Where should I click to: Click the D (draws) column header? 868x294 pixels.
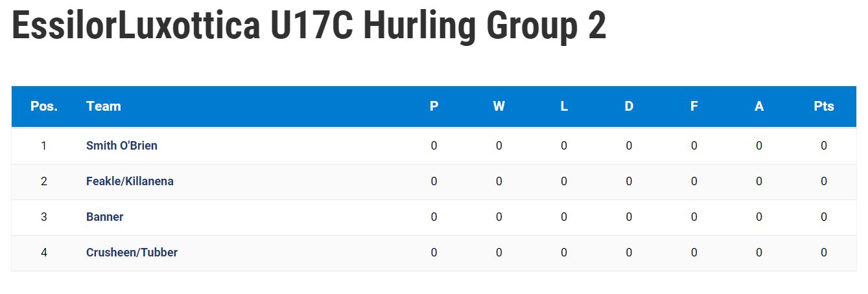tap(629, 106)
